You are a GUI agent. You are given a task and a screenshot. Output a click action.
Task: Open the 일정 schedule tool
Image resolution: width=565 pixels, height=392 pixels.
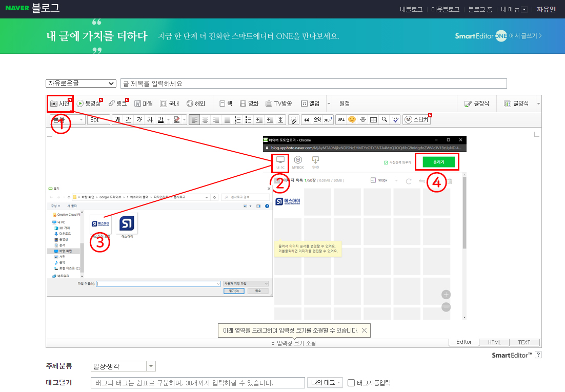tap(344, 104)
